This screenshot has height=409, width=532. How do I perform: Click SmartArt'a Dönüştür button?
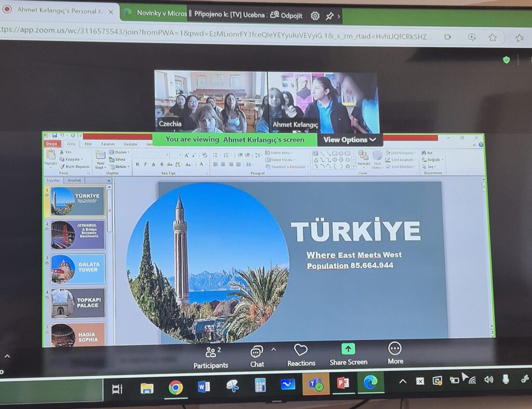[x=287, y=167]
